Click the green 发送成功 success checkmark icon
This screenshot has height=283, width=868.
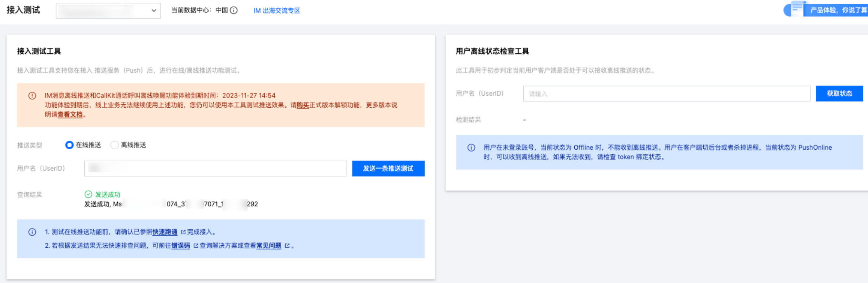coord(89,194)
